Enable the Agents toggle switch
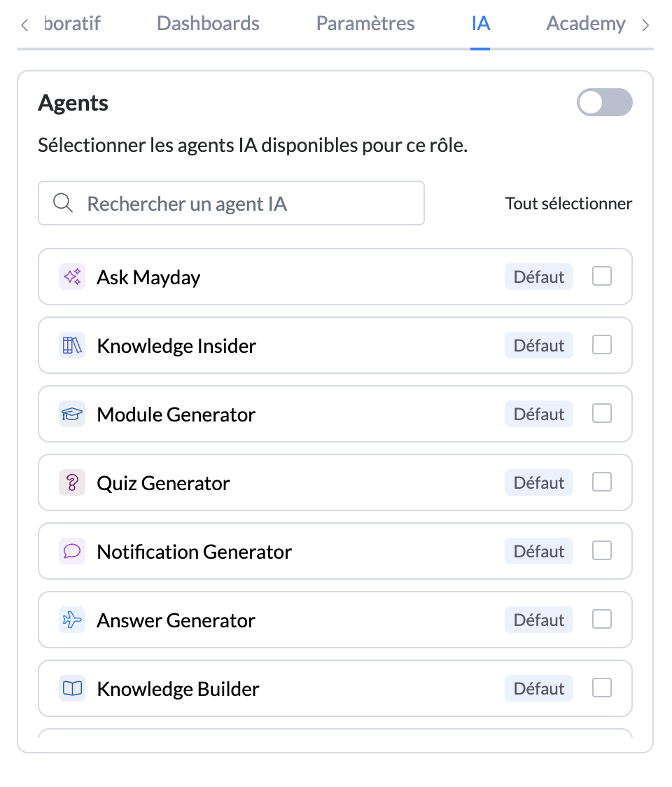This screenshot has height=787, width=672. [604, 103]
